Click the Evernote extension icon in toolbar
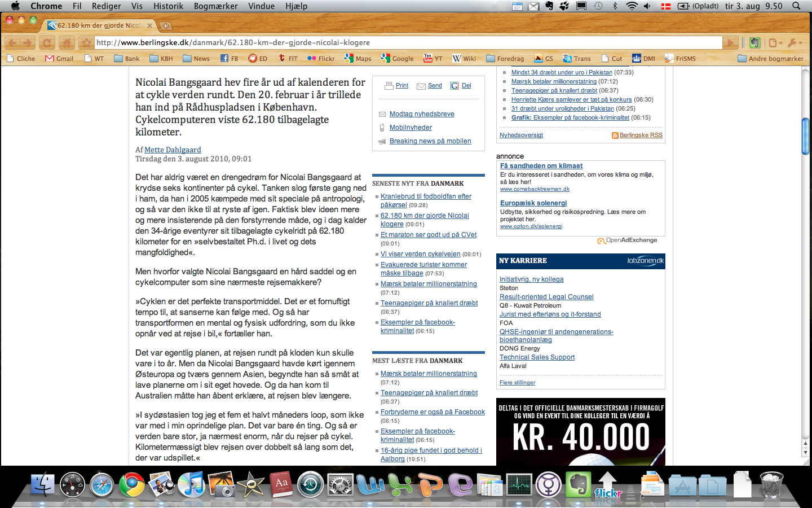This screenshot has width=812, height=508. click(x=755, y=42)
